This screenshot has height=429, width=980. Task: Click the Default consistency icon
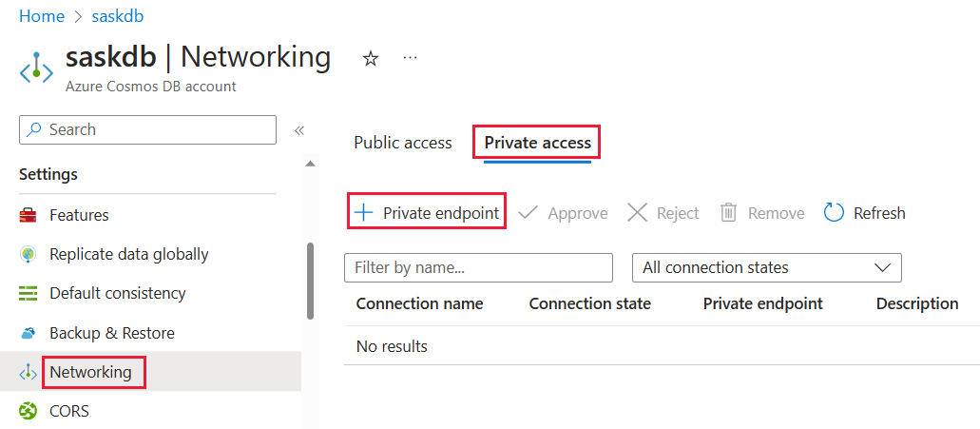(29, 293)
